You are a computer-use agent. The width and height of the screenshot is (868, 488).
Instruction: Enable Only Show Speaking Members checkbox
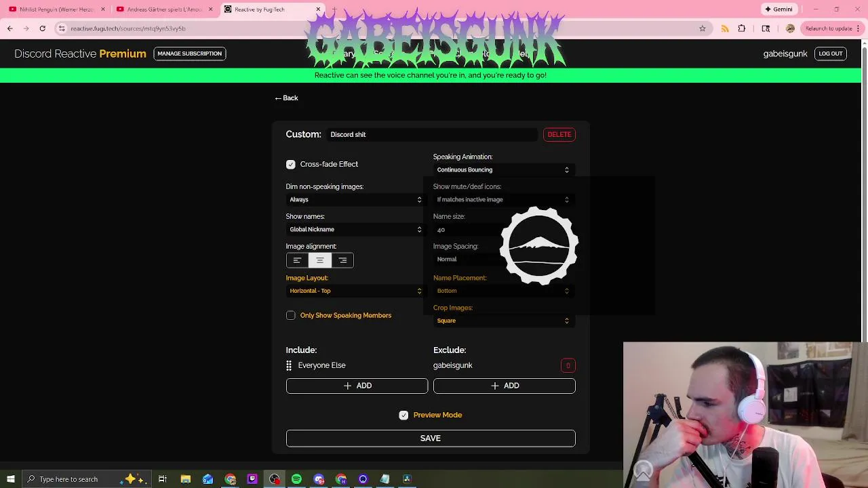click(x=291, y=315)
